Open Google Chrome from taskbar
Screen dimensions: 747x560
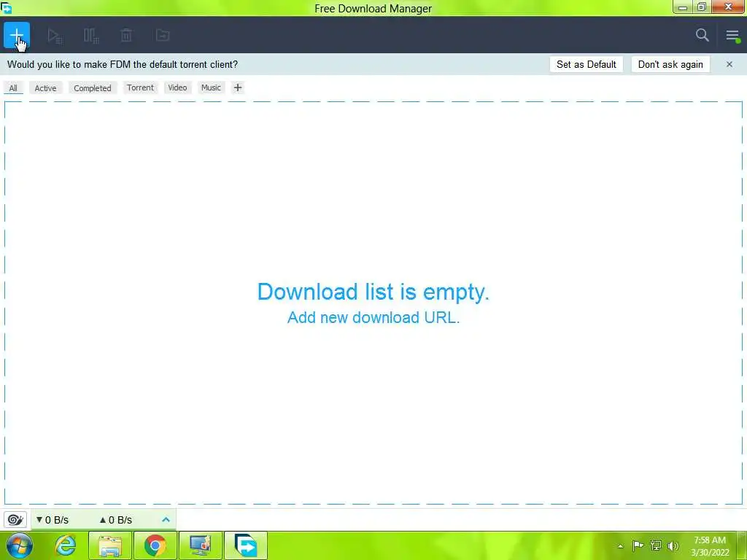155,545
